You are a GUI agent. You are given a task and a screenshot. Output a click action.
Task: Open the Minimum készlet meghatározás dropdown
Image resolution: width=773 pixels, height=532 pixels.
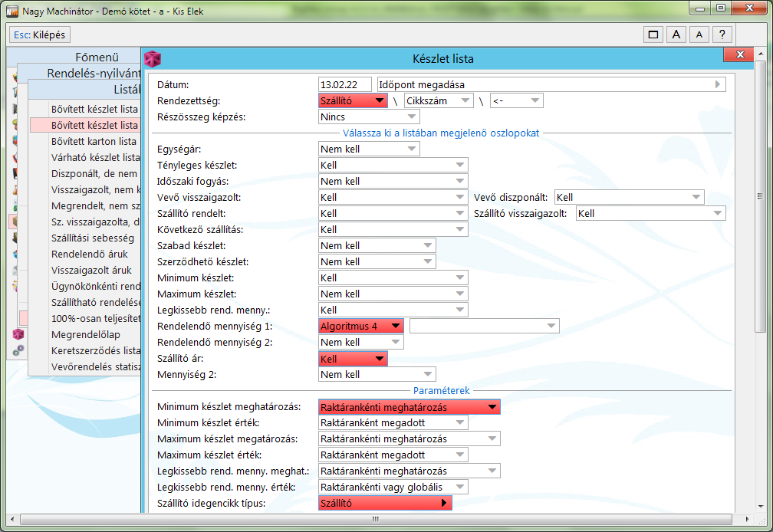pos(409,407)
